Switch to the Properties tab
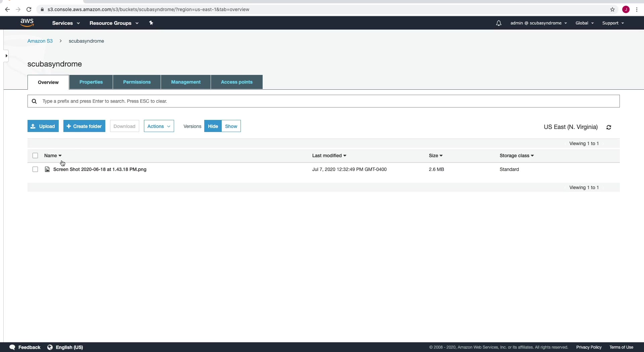644x352 pixels. click(91, 82)
